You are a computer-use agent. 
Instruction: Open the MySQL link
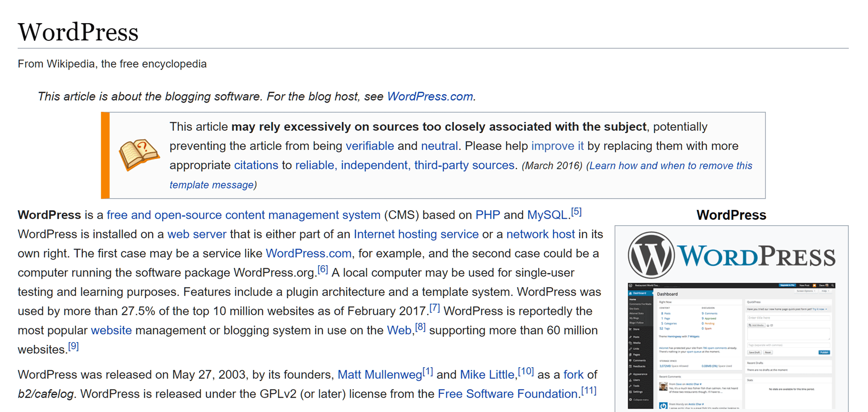[547, 215]
